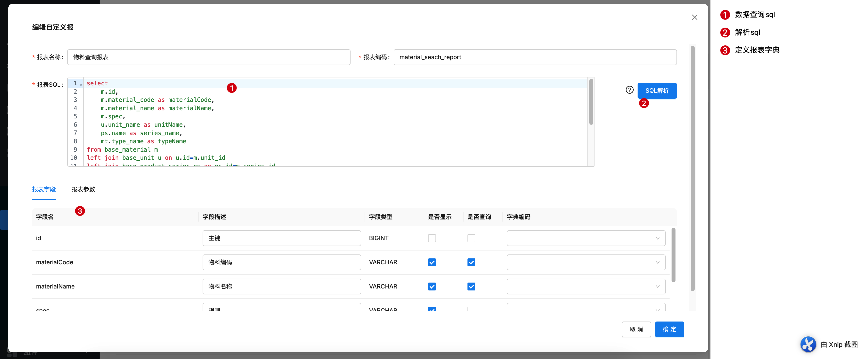
Task: Close the edit custom report dialog
Action: pyautogui.click(x=694, y=17)
